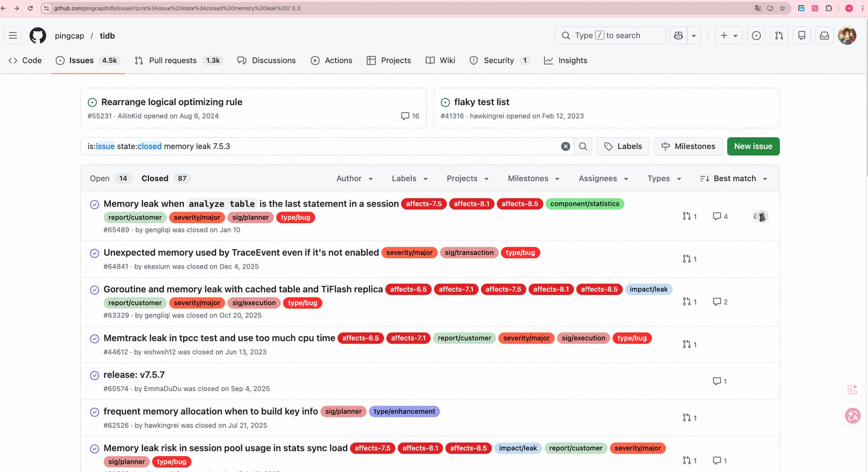Open the GitHub homepage logo
Image resolution: width=868 pixels, height=472 pixels.
[x=38, y=36]
